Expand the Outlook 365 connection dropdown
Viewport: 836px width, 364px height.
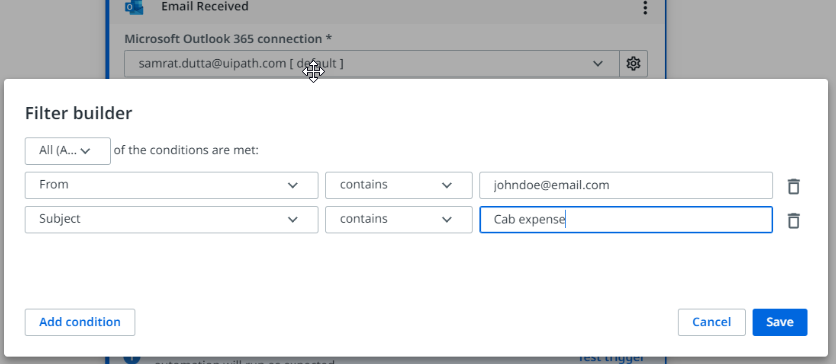coord(372,64)
